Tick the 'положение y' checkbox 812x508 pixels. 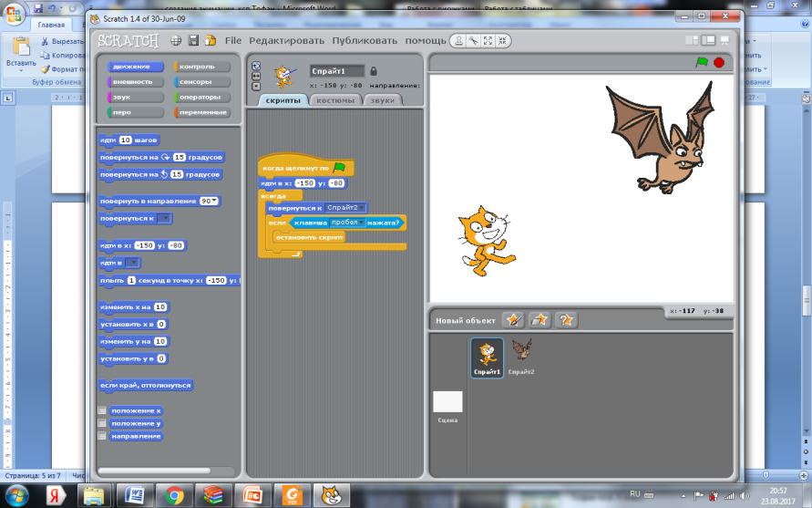(x=102, y=423)
